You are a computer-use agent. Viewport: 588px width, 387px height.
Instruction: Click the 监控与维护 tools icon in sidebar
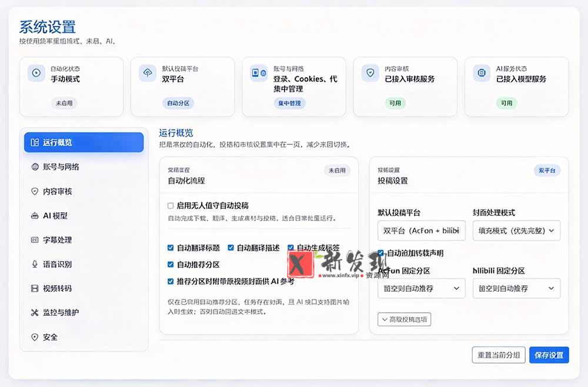(x=35, y=312)
